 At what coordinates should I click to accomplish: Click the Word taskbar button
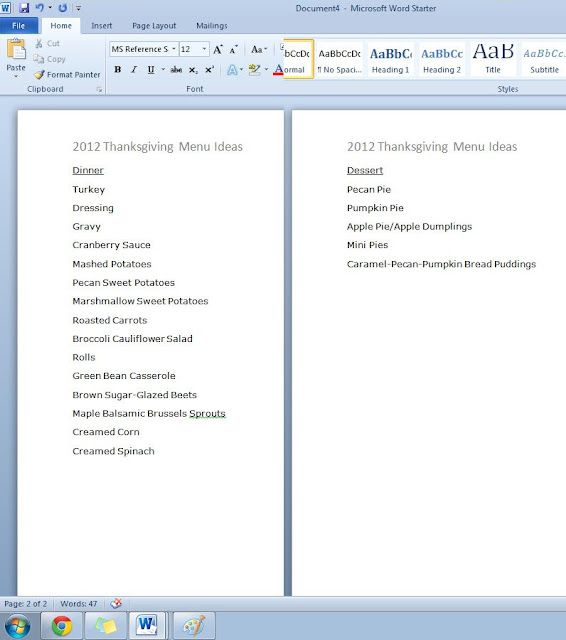(148, 626)
